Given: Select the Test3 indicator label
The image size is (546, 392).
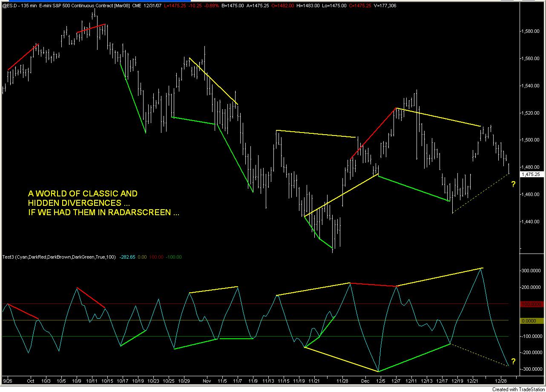Looking at the screenshot, I should 9,257.
